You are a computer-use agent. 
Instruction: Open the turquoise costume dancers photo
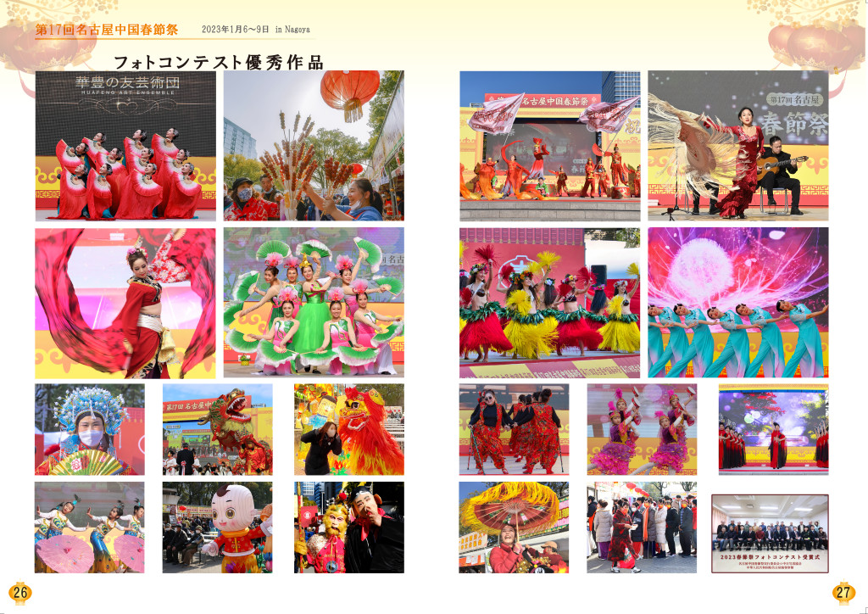[737, 303]
